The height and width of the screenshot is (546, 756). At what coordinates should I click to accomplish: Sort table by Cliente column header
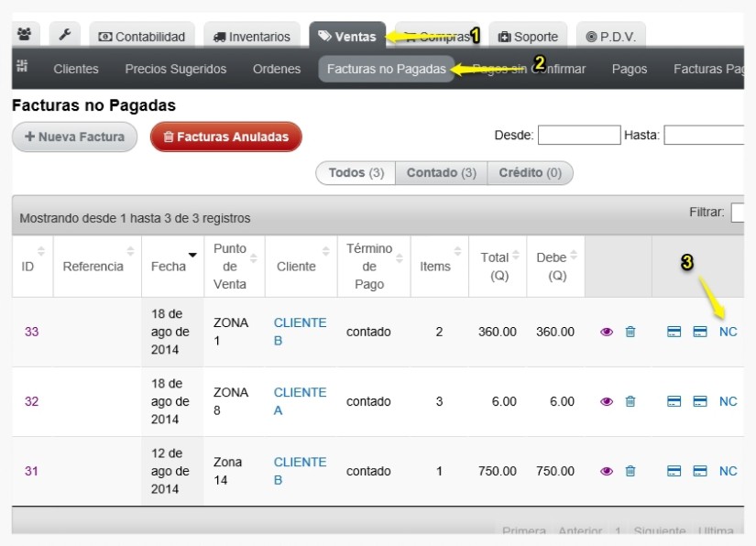coord(301,266)
